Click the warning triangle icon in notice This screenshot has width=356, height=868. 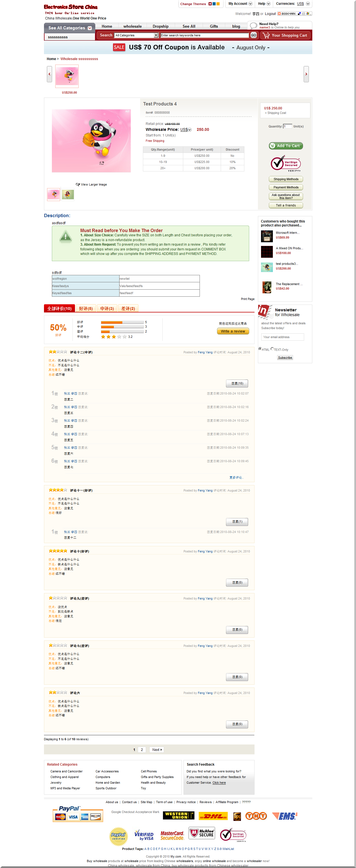click(66, 237)
